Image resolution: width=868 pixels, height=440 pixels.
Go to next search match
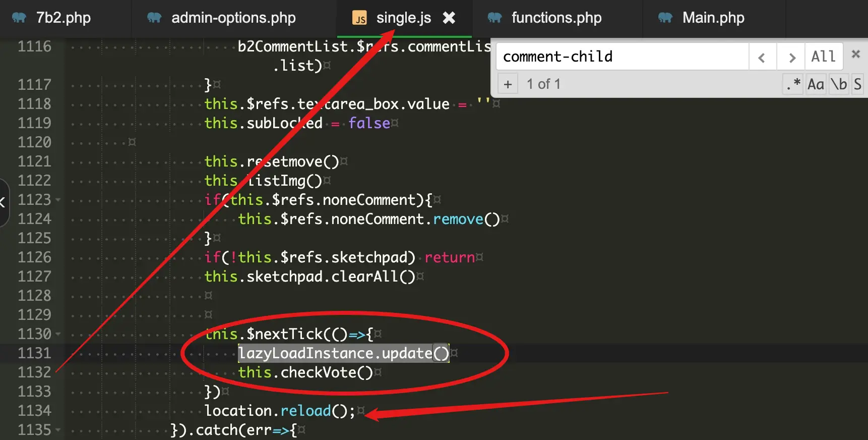791,57
